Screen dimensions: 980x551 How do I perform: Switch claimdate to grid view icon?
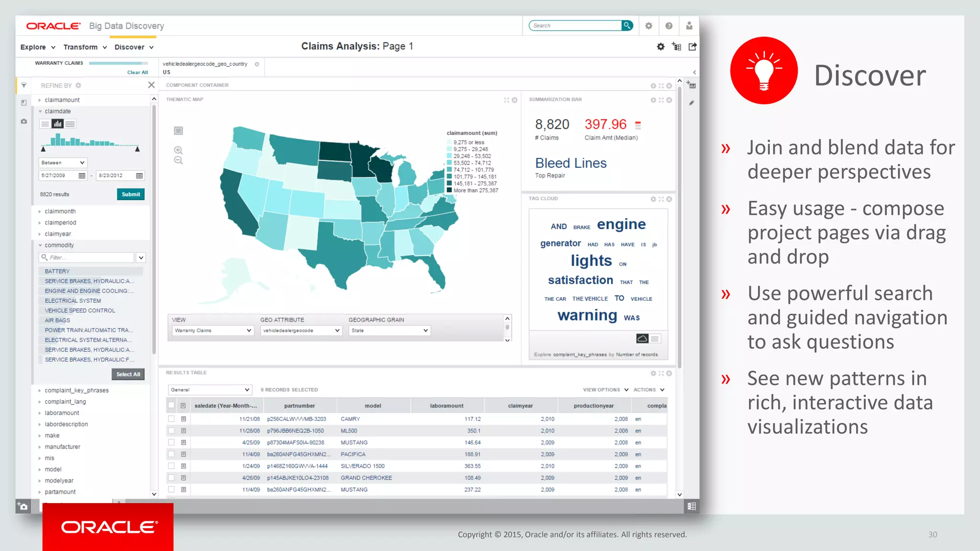(x=70, y=124)
